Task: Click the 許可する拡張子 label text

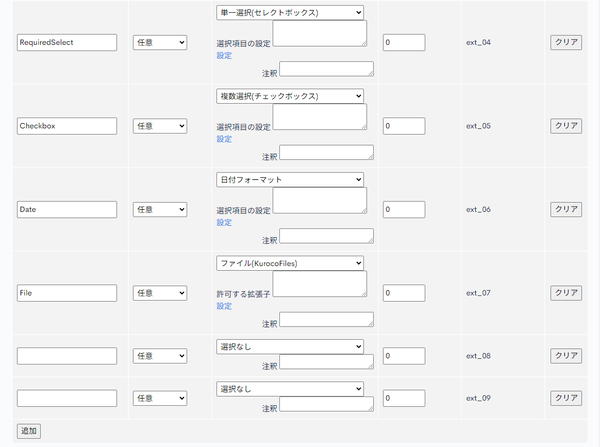Action: pos(243,294)
